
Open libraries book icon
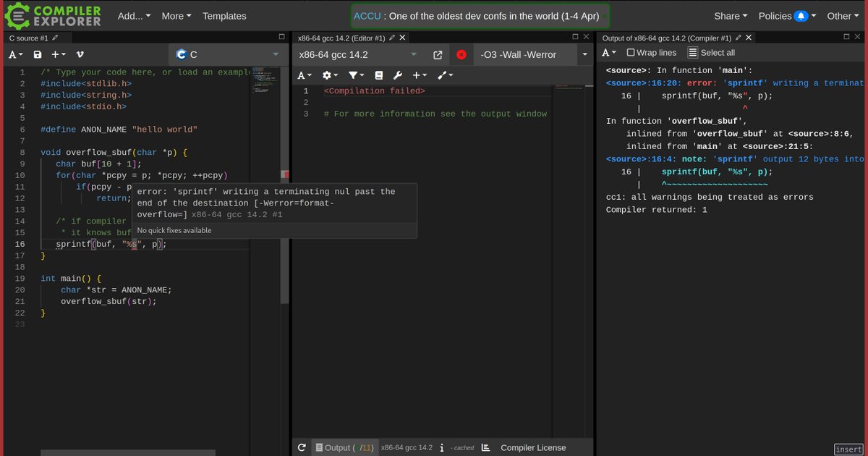[x=378, y=75]
